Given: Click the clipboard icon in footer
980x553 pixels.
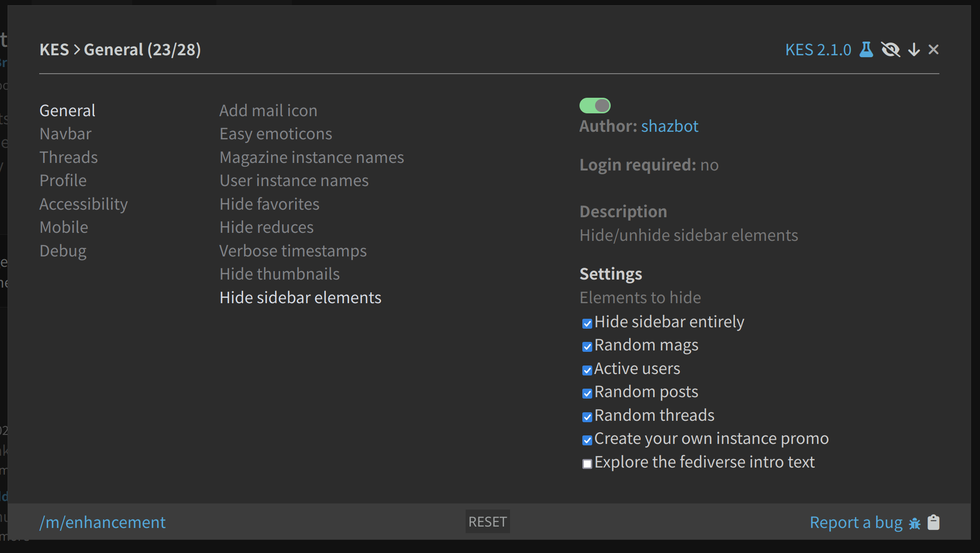Looking at the screenshot, I should 934,522.
